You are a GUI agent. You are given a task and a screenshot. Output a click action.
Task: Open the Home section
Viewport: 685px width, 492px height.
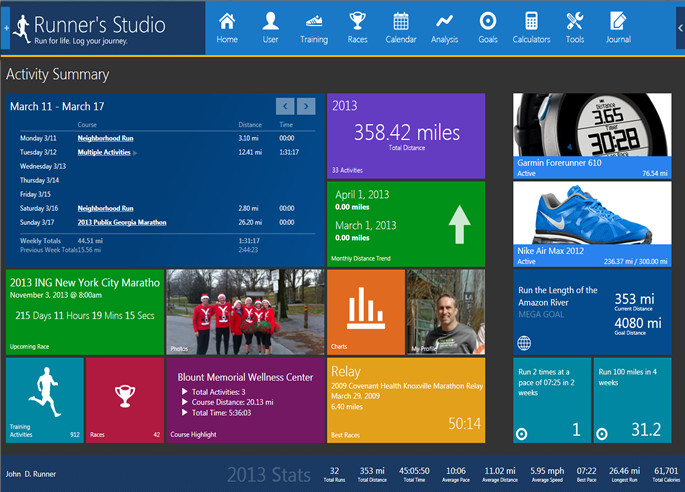tap(227, 28)
